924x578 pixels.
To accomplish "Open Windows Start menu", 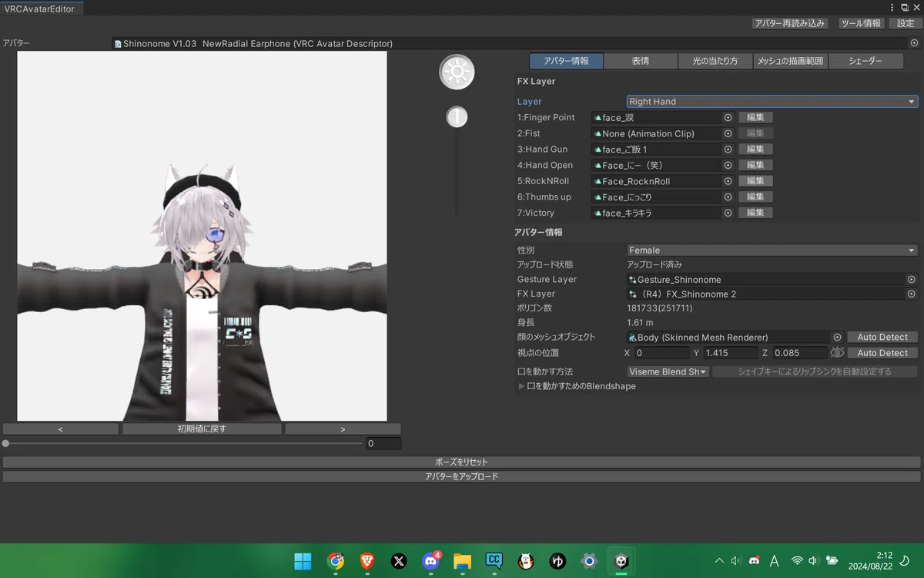I will pos(303,561).
